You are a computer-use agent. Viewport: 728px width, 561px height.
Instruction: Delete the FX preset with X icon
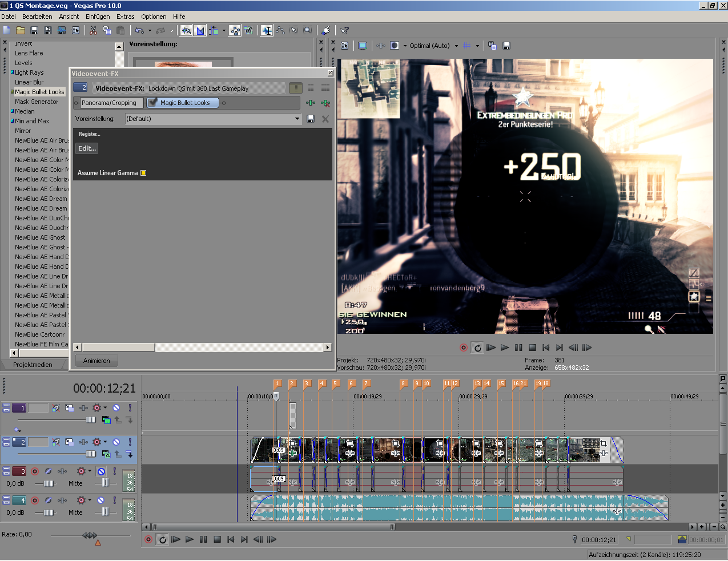click(325, 119)
